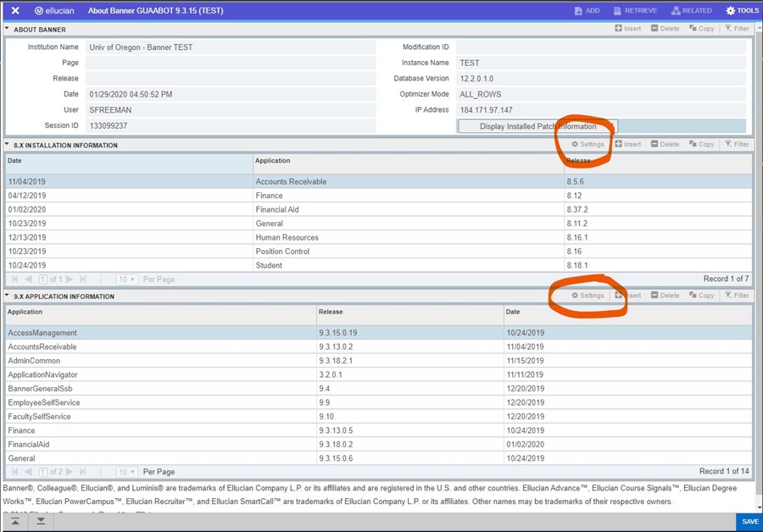Click Copy in 8.X Installation Information
The width and height of the screenshot is (763, 532).
tap(702, 144)
